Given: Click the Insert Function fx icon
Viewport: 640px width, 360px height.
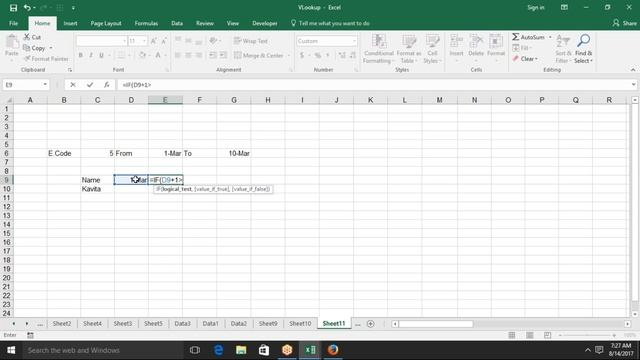Looking at the screenshot, I should pos(107,85).
